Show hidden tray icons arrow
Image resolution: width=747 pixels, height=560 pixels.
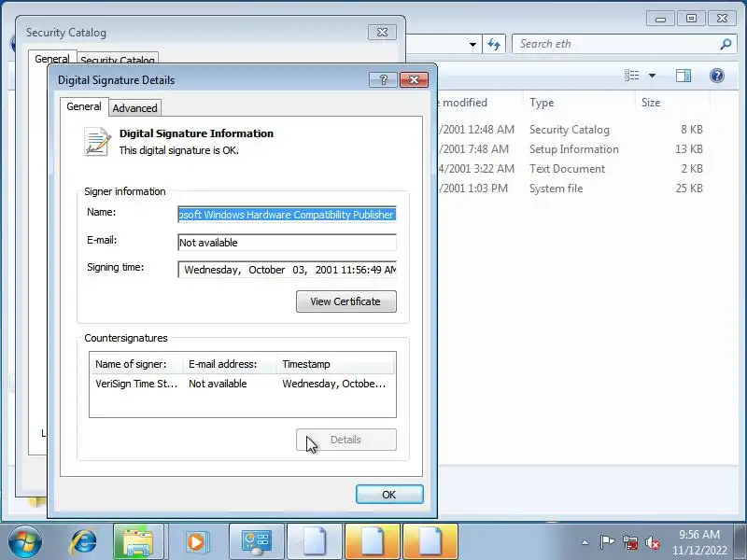pyautogui.click(x=585, y=542)
